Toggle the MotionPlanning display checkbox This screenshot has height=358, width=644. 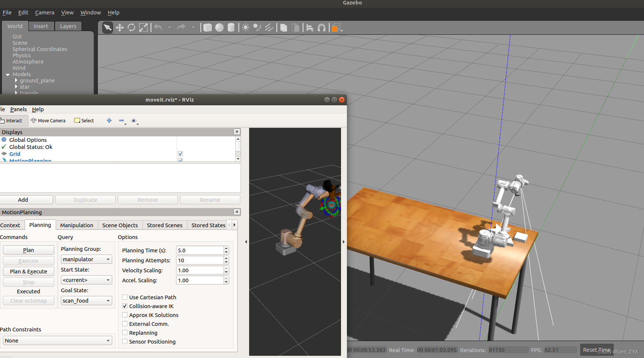pos(180,160)
